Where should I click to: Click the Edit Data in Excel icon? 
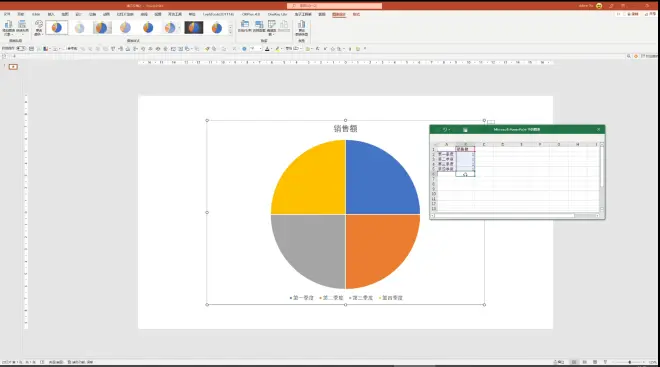tap(465, 130)
